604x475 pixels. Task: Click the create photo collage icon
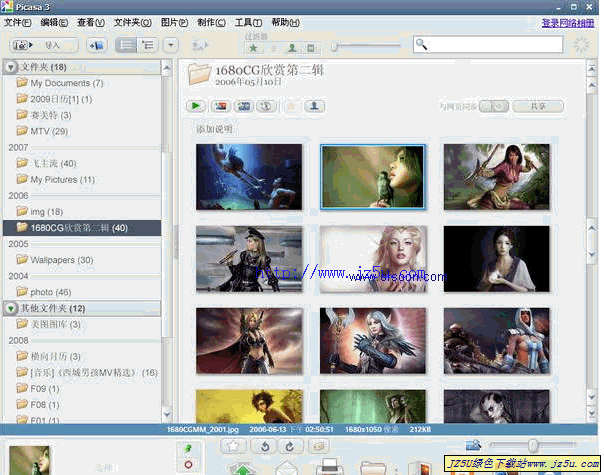tap(221, 106)
